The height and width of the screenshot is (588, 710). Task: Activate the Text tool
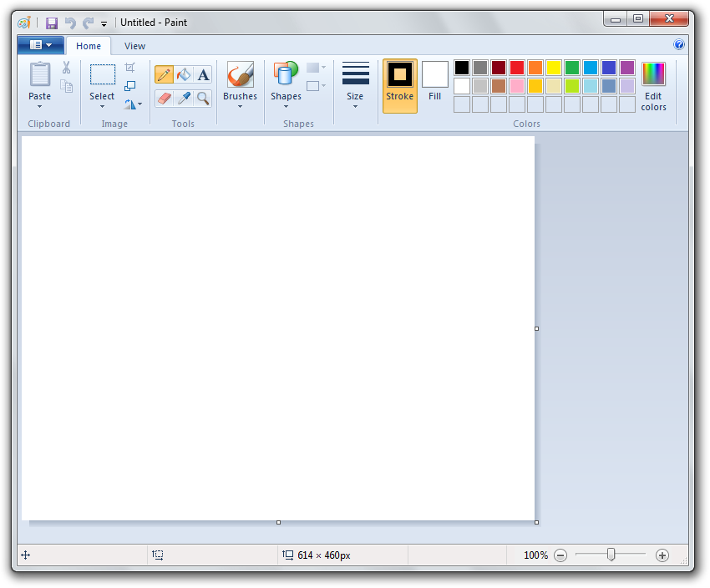click(x=203, y=75)
